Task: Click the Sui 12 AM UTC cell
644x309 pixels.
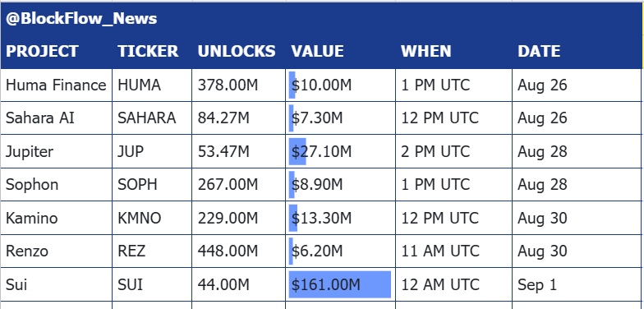Action: coord(453,284)
